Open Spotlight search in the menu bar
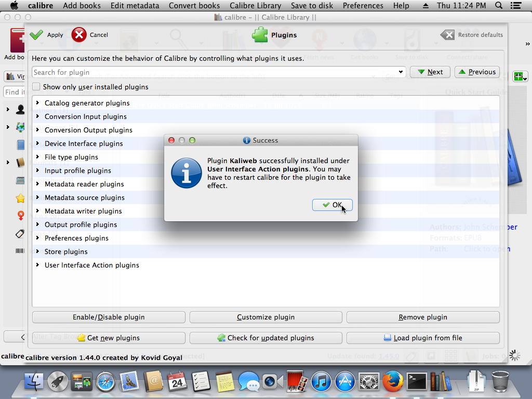The image size is (532, 399). click(499, 5)
